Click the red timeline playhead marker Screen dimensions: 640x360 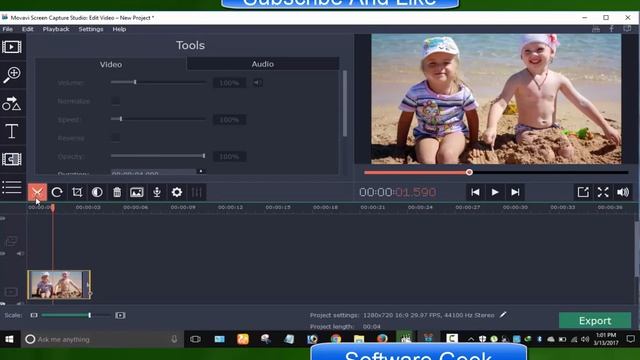pyautogui.click(x=53, y=208)
